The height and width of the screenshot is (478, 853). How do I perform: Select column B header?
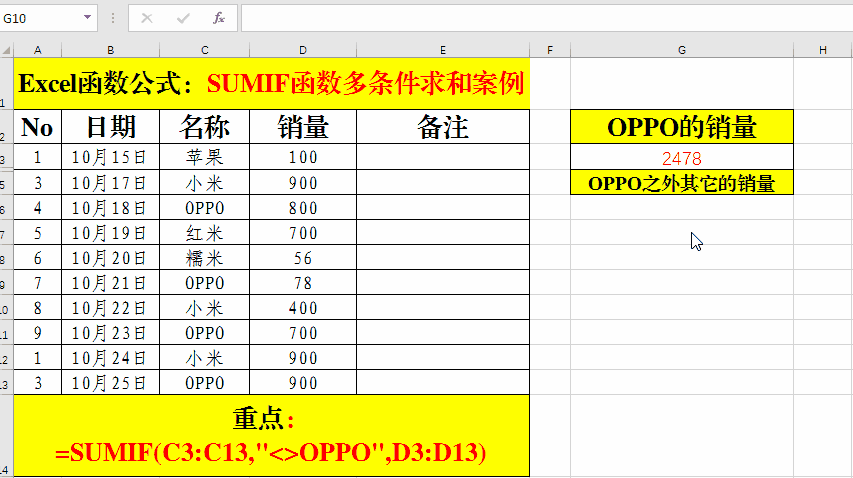tap(110, 51)
